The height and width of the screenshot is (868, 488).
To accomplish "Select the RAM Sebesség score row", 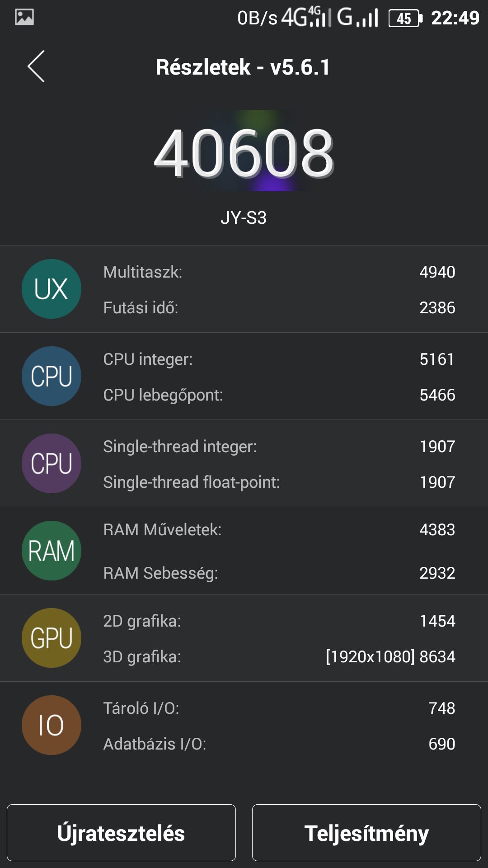I will 279,573.
